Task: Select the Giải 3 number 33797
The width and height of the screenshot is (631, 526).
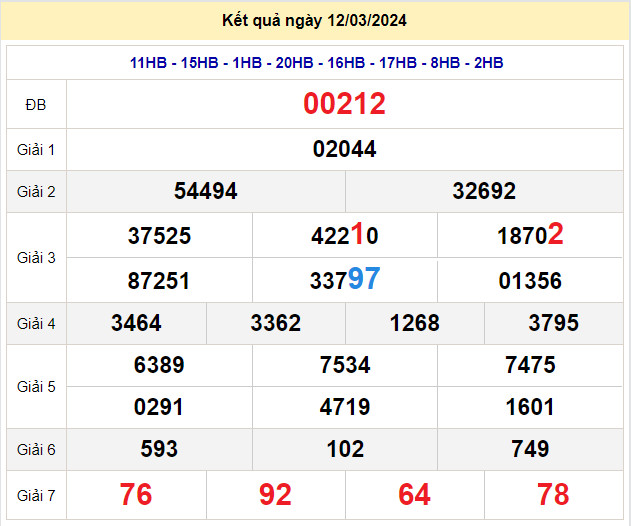Action: [x=345, y=278]
